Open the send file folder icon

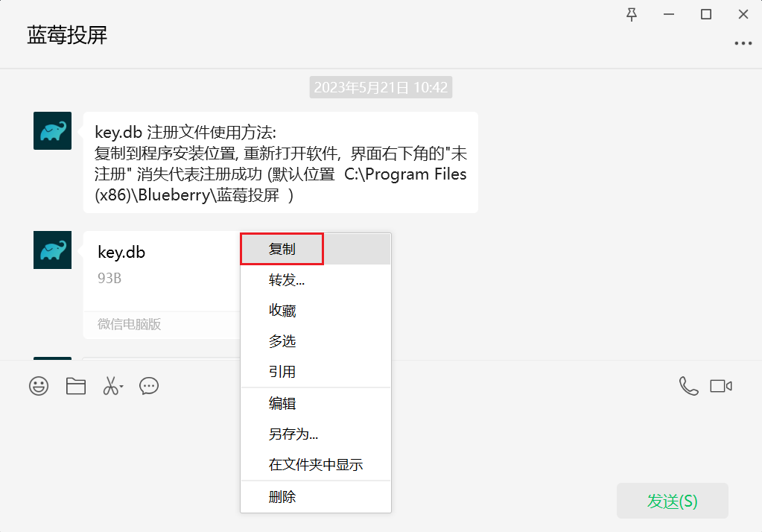tap(76, 386)
